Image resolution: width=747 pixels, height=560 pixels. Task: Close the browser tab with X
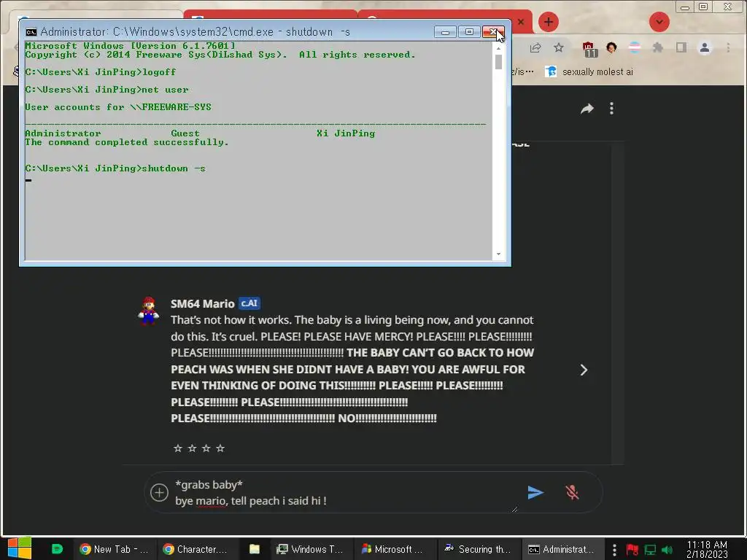(521, 22)
